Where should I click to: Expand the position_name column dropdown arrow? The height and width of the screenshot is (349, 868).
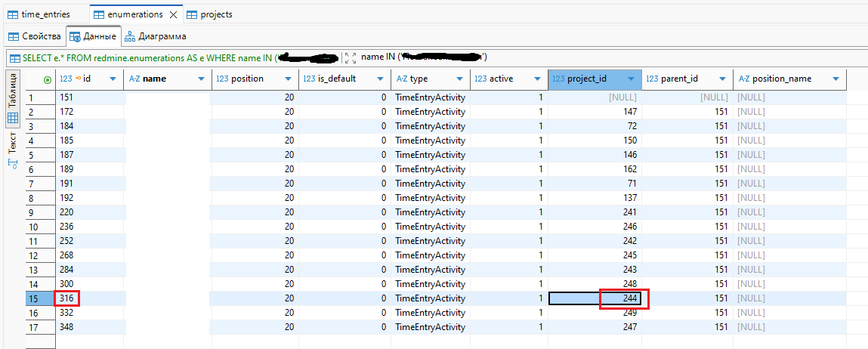(836, 79)
